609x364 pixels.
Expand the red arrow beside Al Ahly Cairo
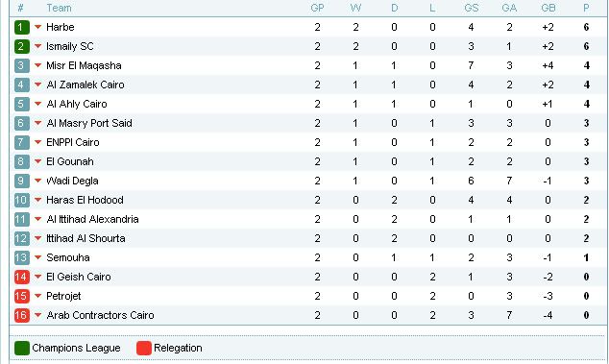click(37, 104)
